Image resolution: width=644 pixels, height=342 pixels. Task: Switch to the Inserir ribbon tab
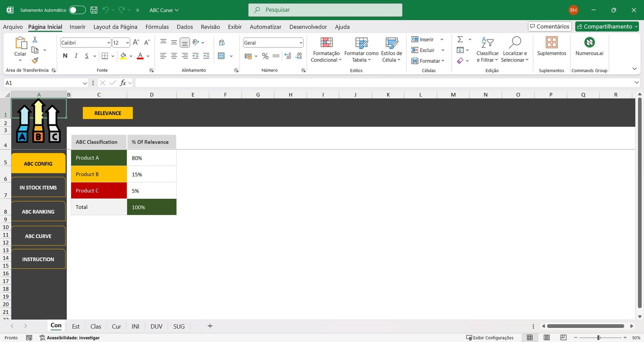click(x=77, y=27)
